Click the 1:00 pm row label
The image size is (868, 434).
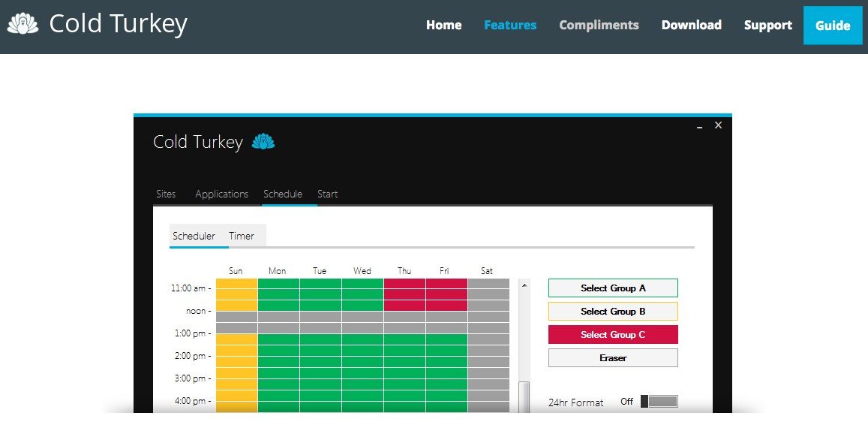click(194, 333)
